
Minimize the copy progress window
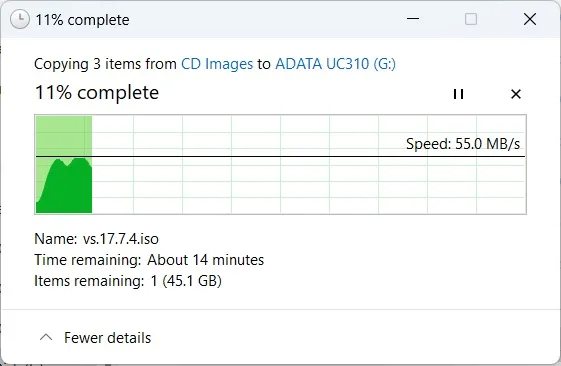click(x=413, y=19)
